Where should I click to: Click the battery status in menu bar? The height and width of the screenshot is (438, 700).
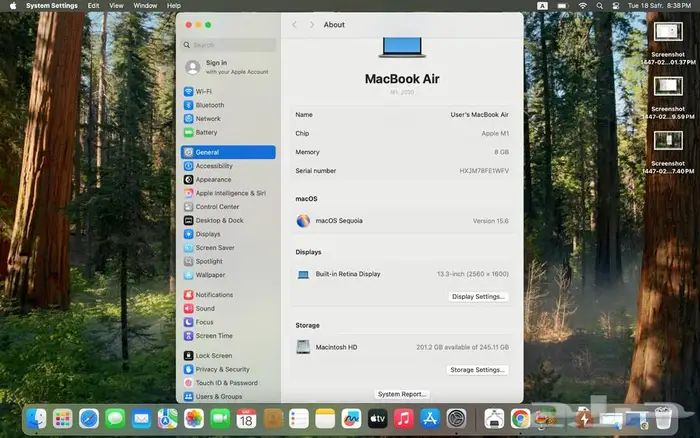point(562,6)
